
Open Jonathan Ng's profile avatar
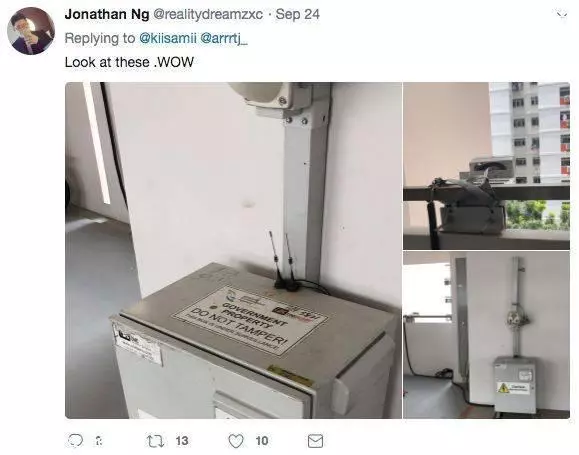(31, 31)
